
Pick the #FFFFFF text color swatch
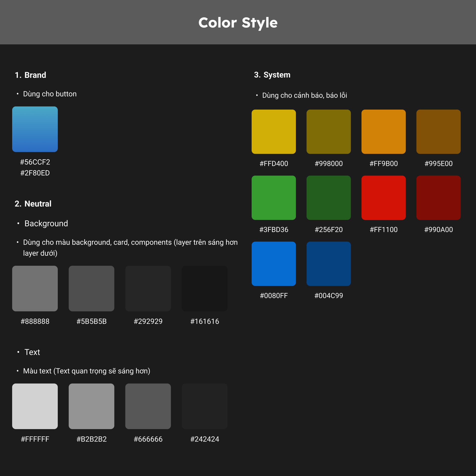[35, 406]
